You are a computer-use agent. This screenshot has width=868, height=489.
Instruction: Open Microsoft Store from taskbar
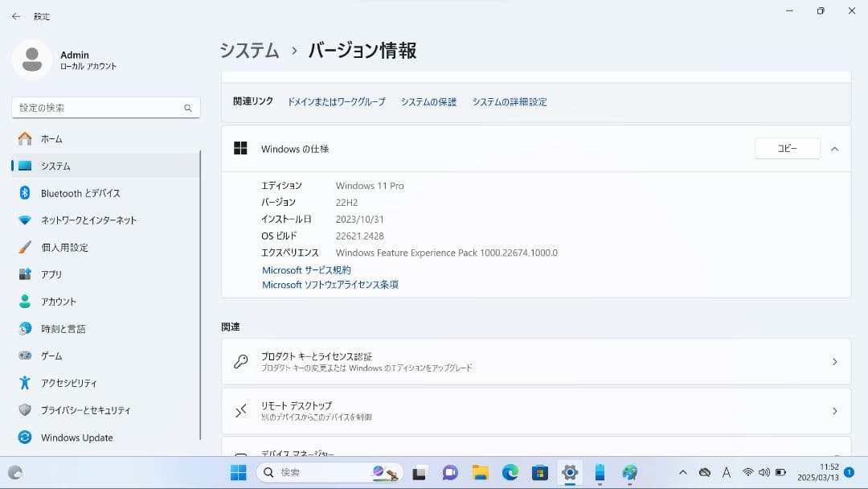540,473
